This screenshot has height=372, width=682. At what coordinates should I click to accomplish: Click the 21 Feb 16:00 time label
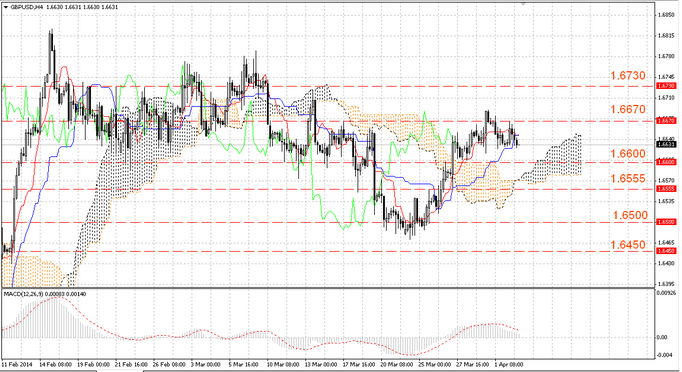(x=131, y=364)
